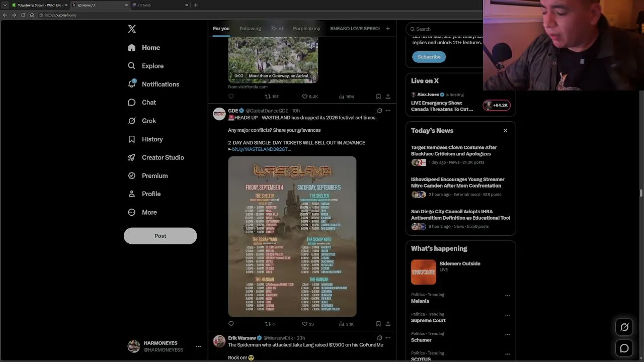Click the Subscribe button
Image resolution: width=644 pixels, height=362 pixels.
pos(429,57)
